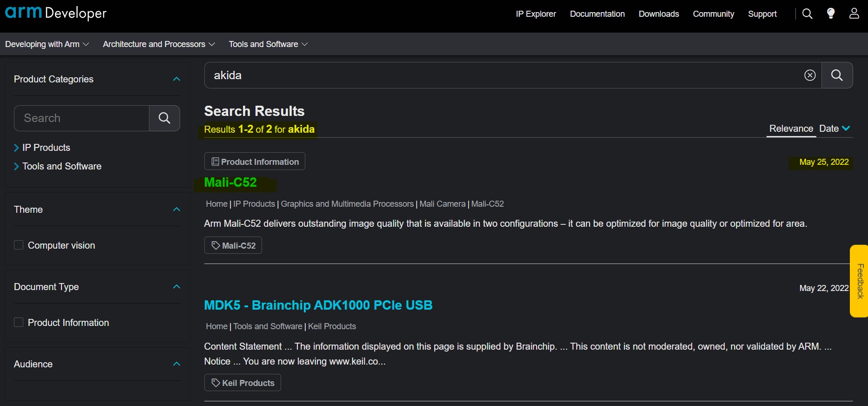
Task: Open the yellow Feedback side tab
Action: tap(860, 281)
